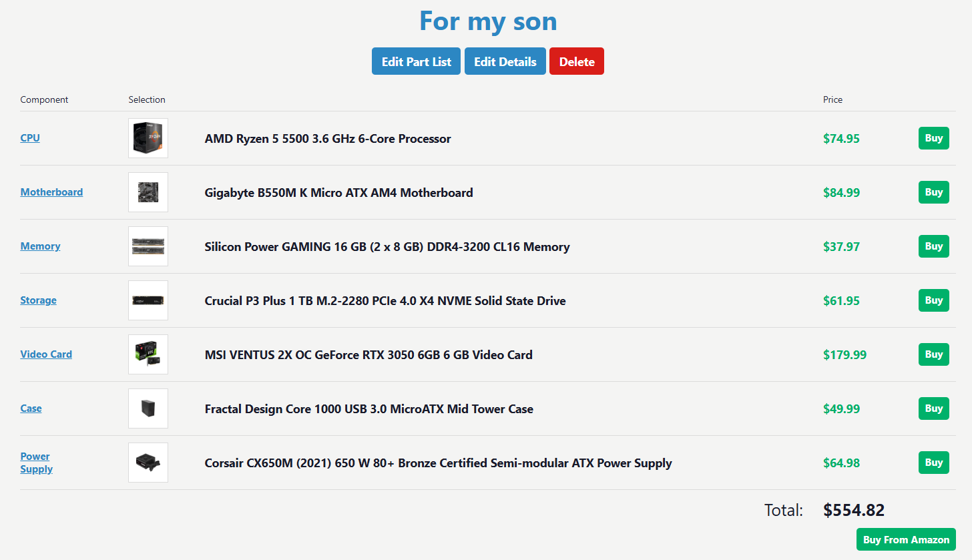Select the Crucial P3 Plus drive name
The image size is (972, 560).
[385, 301]
